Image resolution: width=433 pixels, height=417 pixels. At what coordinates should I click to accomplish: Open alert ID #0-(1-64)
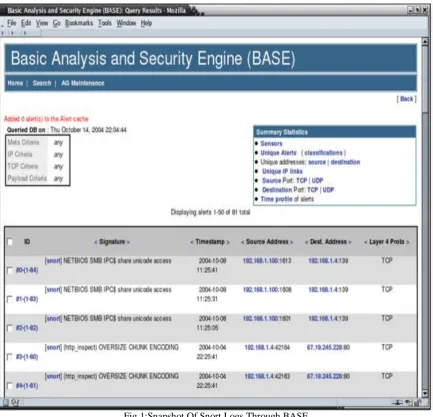click(x=27, y=270)
